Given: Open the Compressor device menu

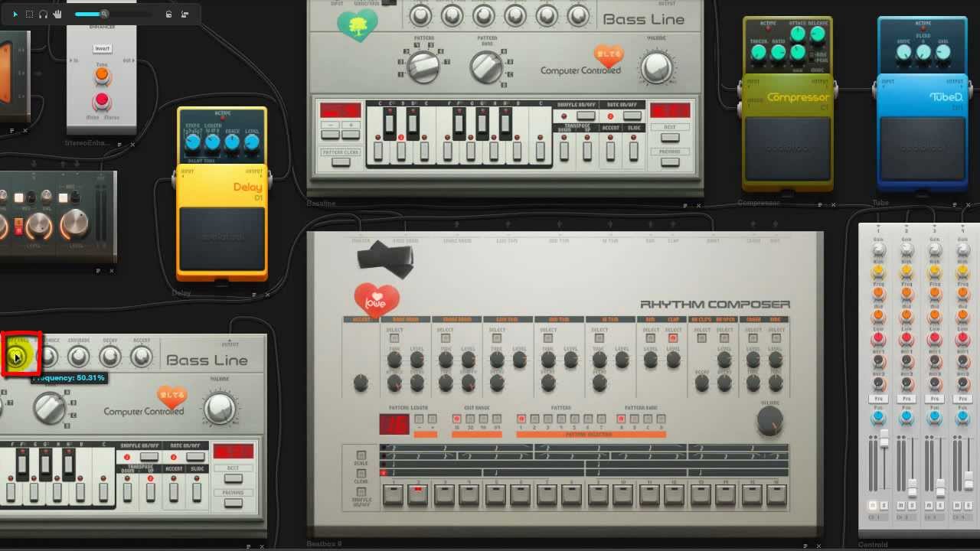Looking at the screenshot, I should pyautogui.click(x=820, y=204).
